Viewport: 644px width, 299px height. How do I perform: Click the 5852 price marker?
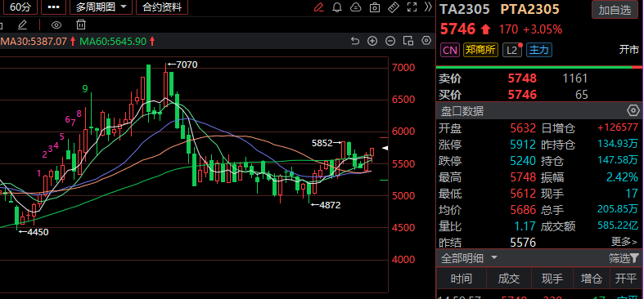[327, 143]
